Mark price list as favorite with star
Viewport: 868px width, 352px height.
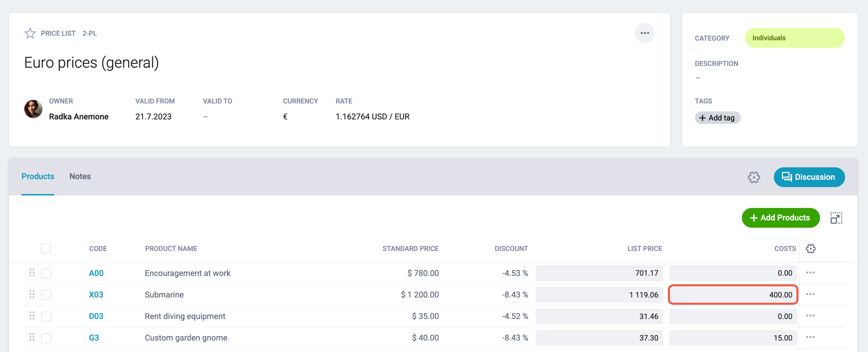click(30, 33)
